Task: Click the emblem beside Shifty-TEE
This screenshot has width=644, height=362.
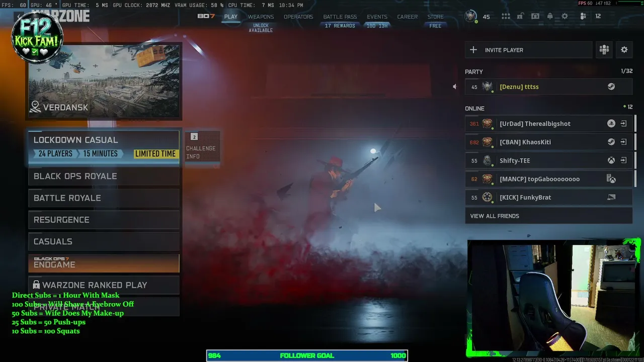Action: pyautogui.click(x=487, y=160)
